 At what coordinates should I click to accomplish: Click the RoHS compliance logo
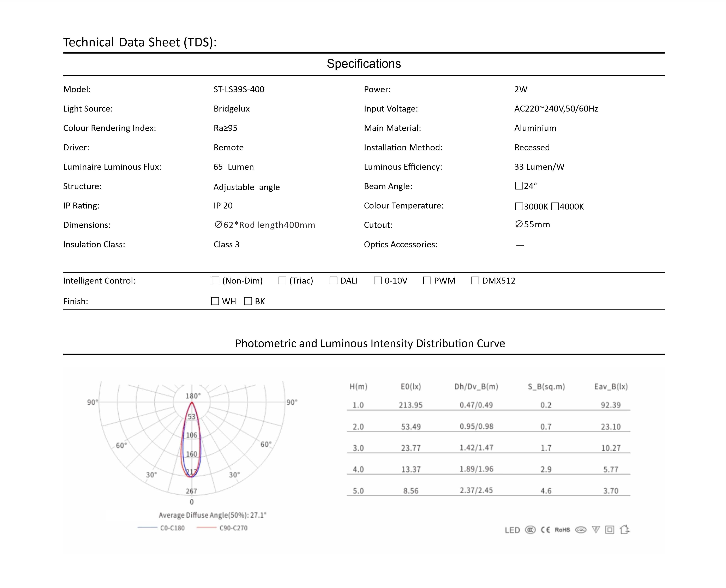pos(562,530)
